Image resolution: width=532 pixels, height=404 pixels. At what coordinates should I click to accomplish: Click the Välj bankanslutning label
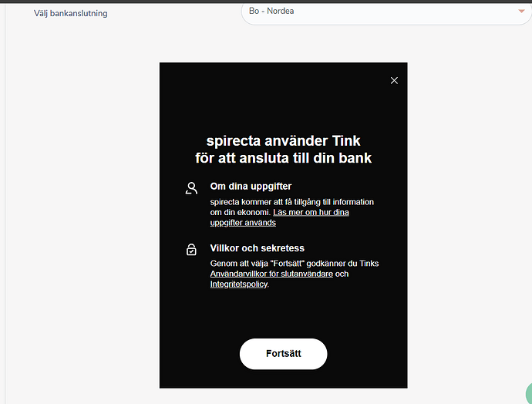pos(71,13)
